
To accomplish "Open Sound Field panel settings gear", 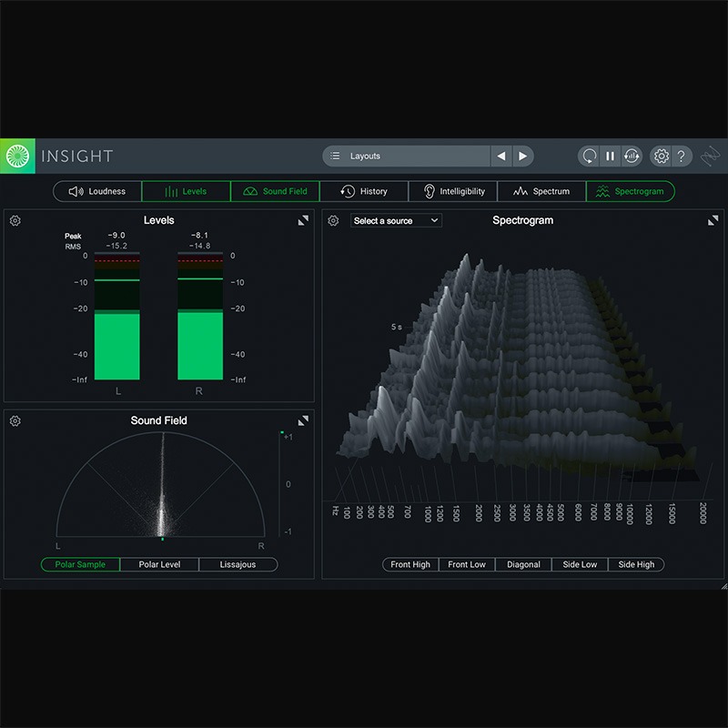I will [x=15, y=421].
